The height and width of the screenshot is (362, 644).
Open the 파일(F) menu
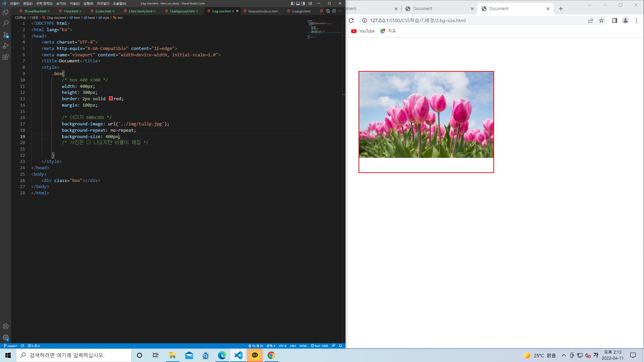click(14, 3)
